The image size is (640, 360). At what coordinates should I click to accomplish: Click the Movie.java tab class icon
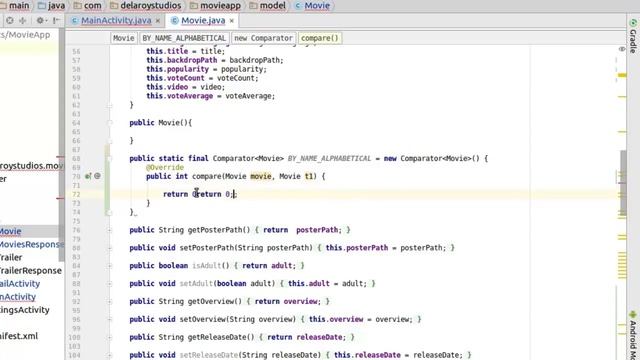tap(174, 20)
